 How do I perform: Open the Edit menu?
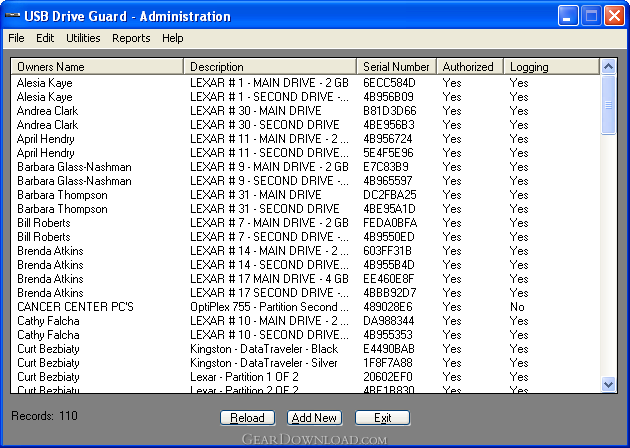(x=45, y=38)
